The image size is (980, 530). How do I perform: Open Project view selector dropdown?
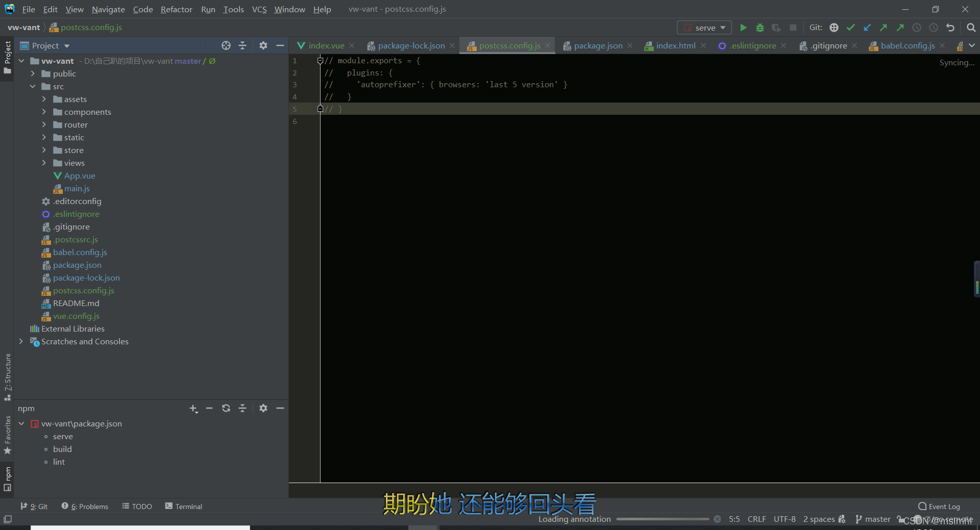[45, 45]
